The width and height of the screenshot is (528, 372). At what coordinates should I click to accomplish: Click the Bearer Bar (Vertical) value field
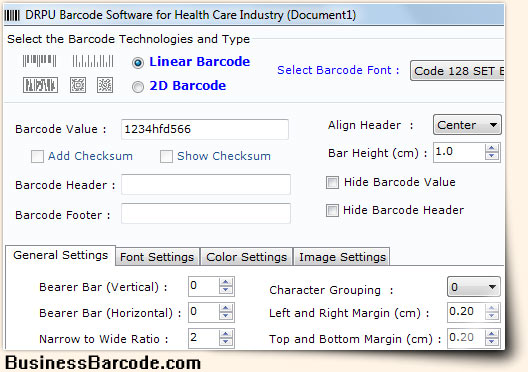(x=204, y=286)
